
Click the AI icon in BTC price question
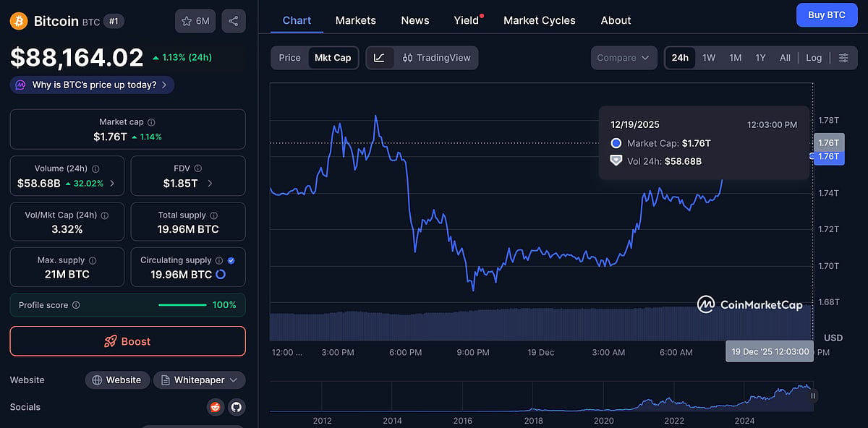pyautogui.click(x=20, y=85)
